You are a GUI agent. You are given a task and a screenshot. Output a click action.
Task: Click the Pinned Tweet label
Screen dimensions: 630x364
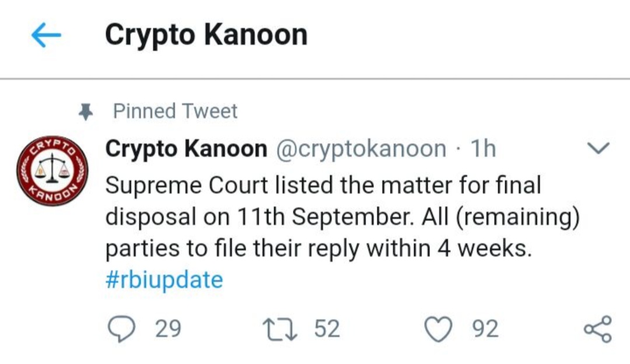(175, 111)
